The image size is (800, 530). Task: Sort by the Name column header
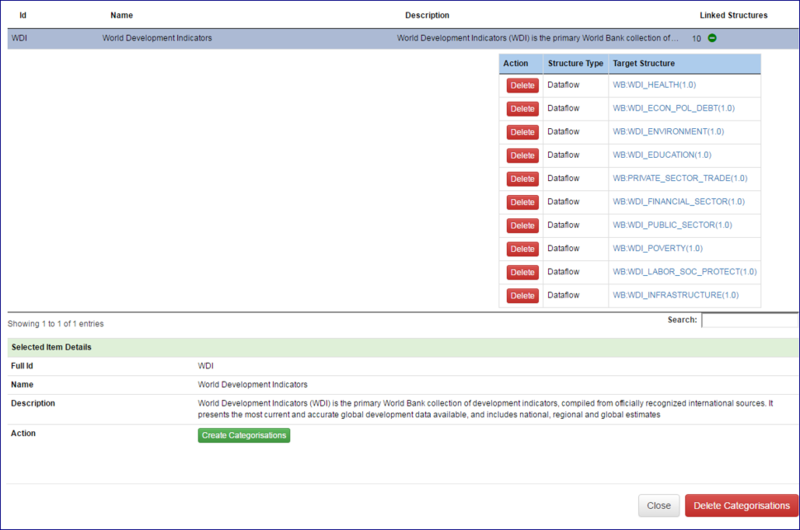(121, 15)
